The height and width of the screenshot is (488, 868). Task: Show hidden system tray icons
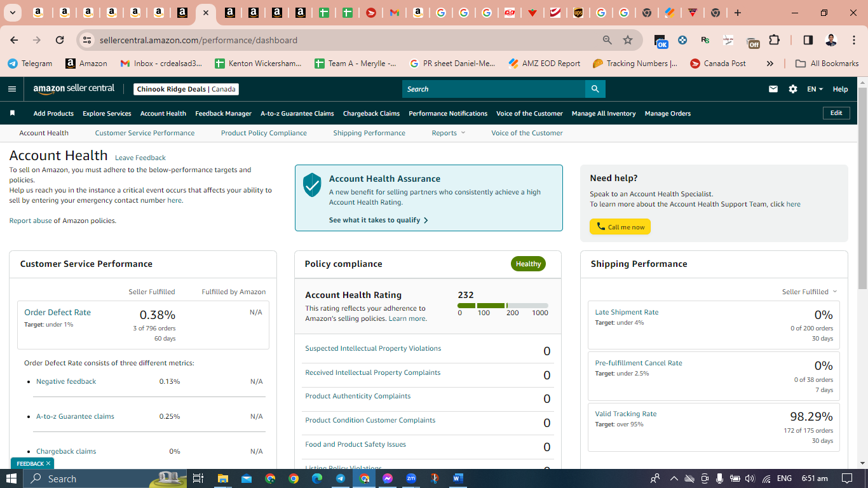point(674,478)
